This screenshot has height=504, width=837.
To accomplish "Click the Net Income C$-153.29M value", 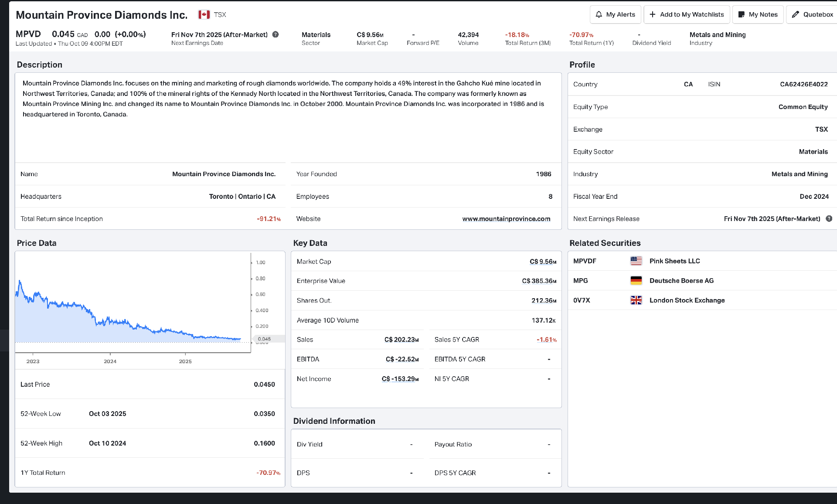I will pyautogui.click(x=400, y=379).
